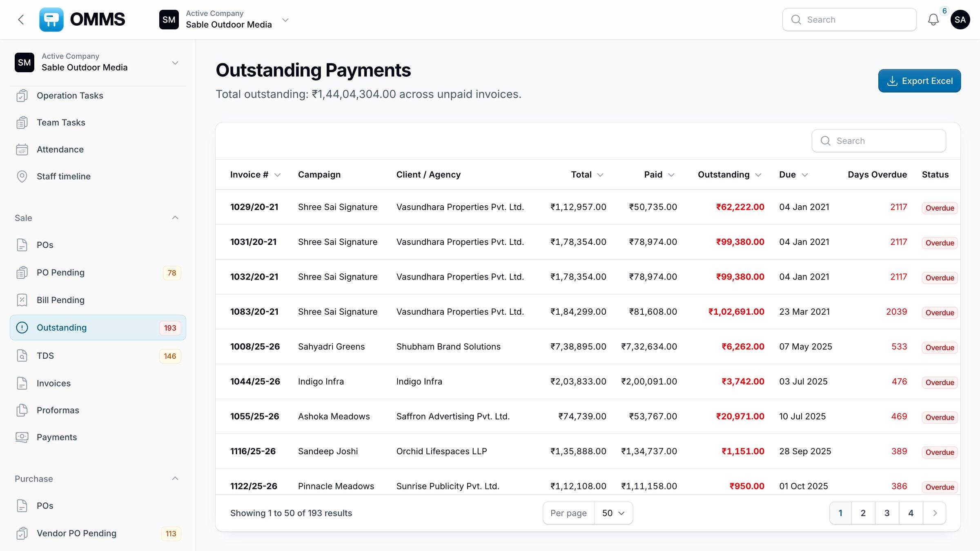Click the Export Excel button
The width and height of the screenshot is (980, 551).
point(919,81)
